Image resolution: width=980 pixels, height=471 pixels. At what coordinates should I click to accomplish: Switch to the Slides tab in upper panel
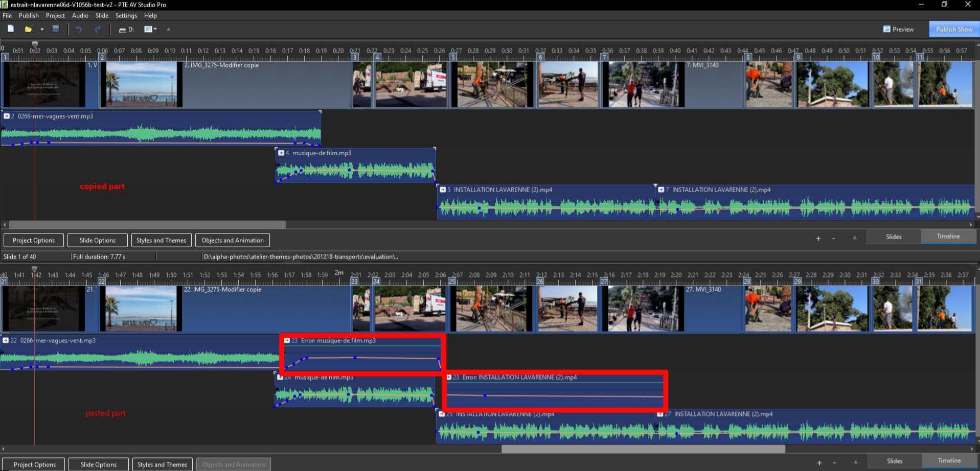(x=893, y=237)
